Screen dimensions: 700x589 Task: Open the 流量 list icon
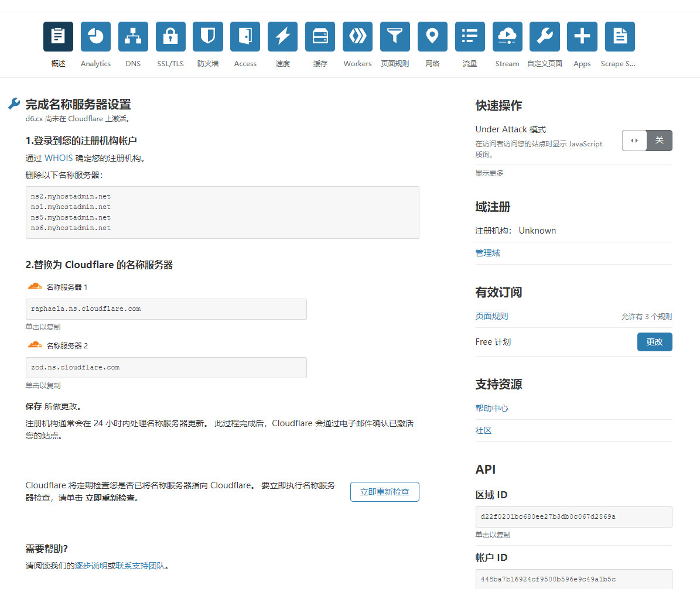(x=470, y=36)
